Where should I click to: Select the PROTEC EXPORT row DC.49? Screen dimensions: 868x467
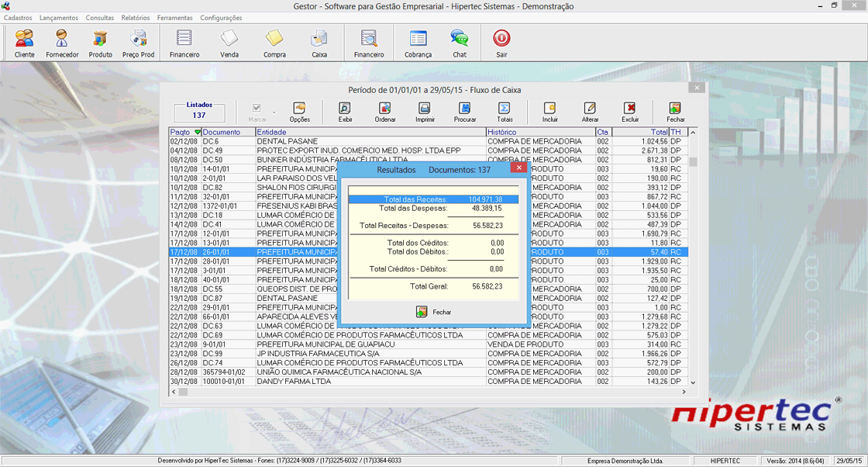(x=428, y=150)
